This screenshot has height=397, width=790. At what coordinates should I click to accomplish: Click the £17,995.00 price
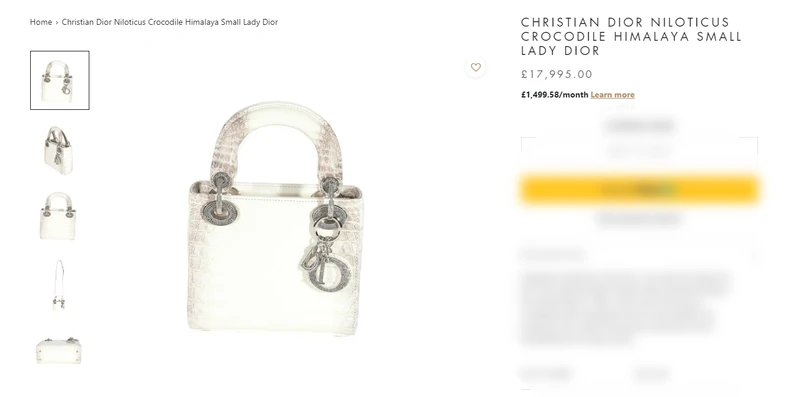557,74
